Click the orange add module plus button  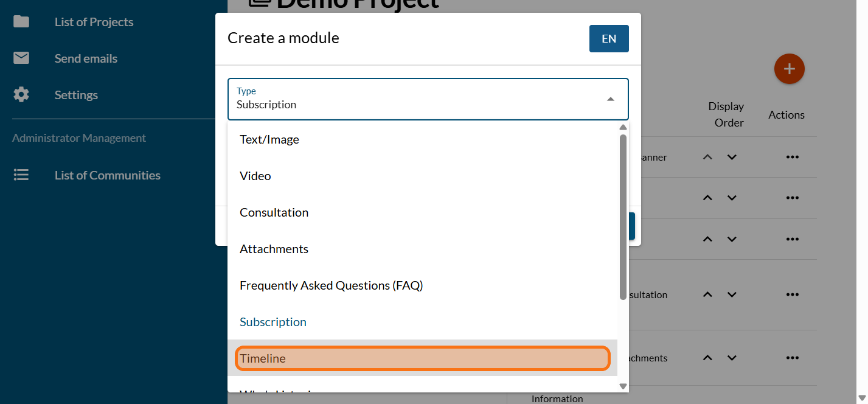click(789, 69)
